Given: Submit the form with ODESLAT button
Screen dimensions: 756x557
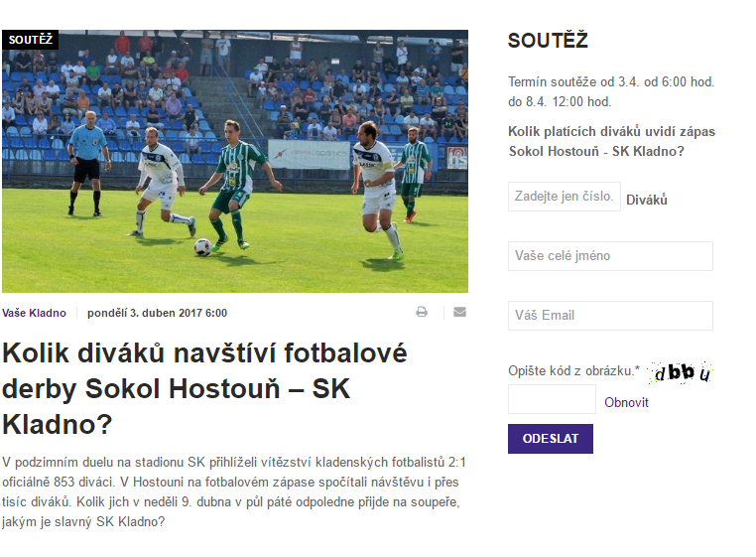Looking at the screenshot, I should pyautogui.click(x=551, y=439).
